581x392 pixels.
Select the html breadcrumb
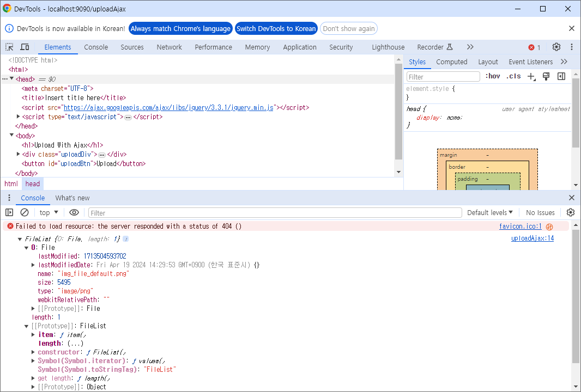point(11,183)
